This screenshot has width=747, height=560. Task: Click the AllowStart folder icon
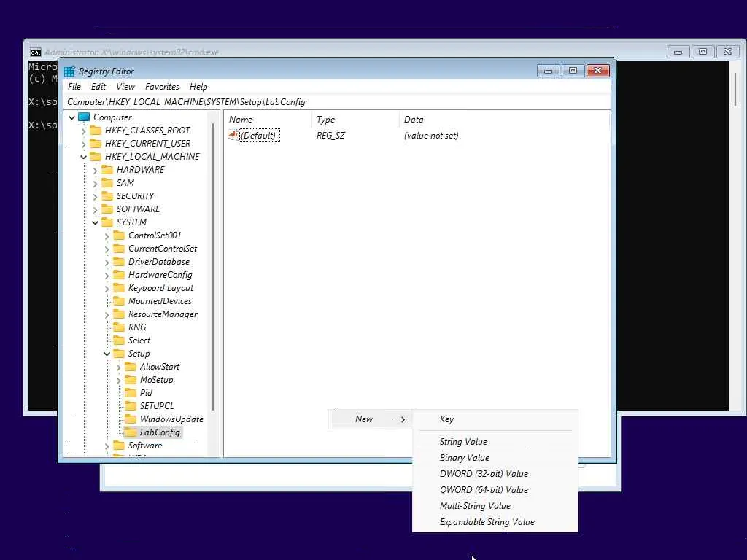(131, 367)
